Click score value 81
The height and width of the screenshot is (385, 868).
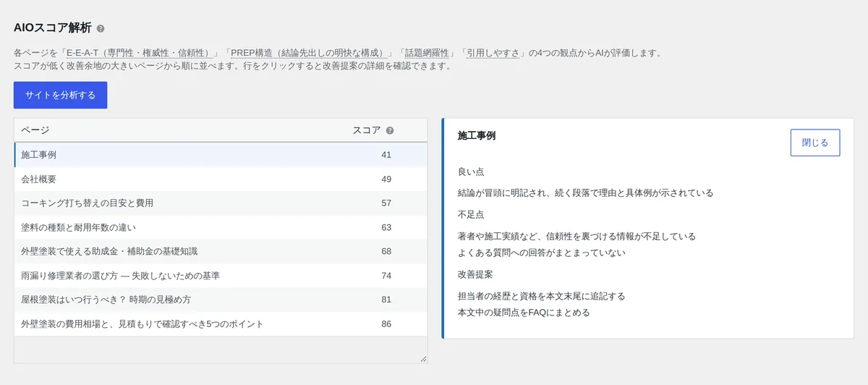[x=386, y=300]
